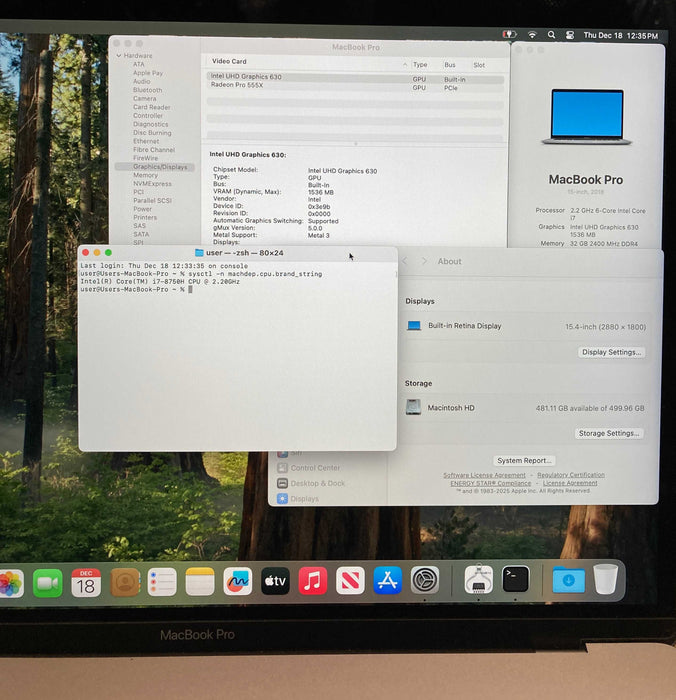Open Control Center in menu bar

570,35
